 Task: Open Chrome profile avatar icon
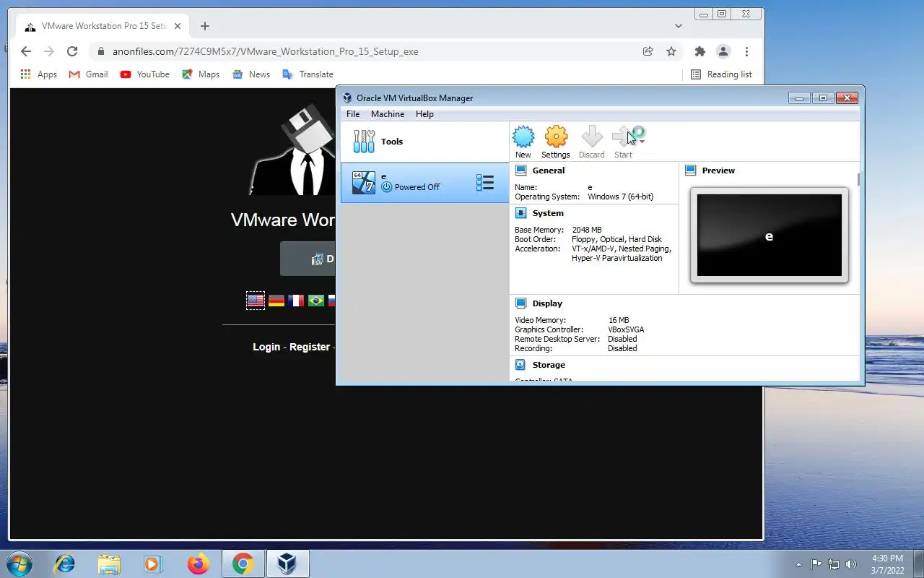click(723, 51)
